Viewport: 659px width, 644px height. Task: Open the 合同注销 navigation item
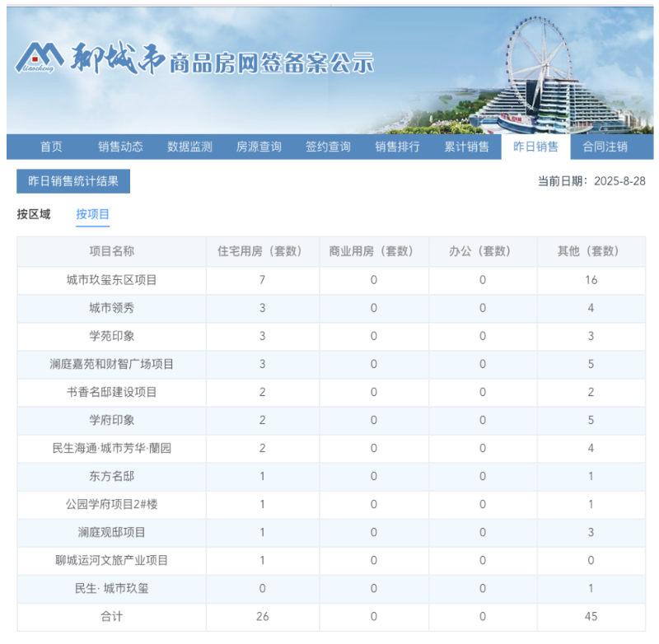pos(604,147)
